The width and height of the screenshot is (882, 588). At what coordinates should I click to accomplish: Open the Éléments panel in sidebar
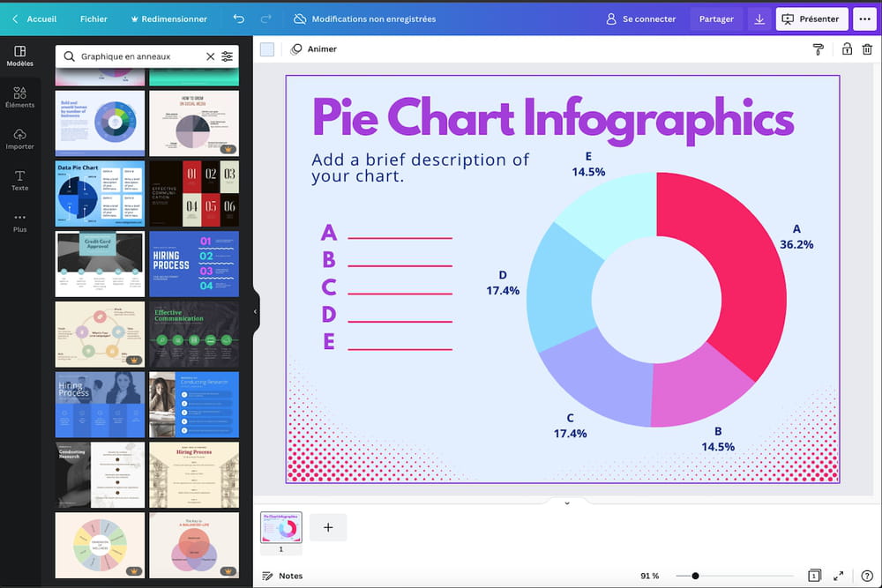(x=19, y=97)
